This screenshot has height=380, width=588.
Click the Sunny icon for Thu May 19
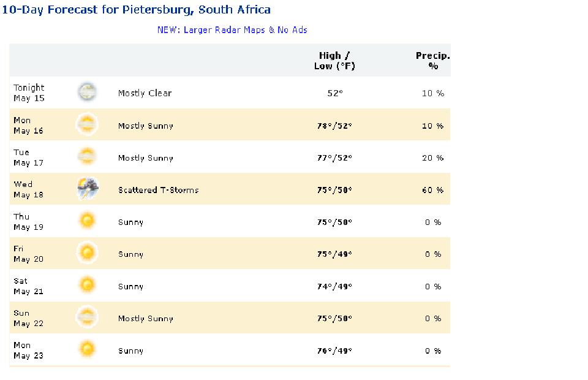click(87, 221)
